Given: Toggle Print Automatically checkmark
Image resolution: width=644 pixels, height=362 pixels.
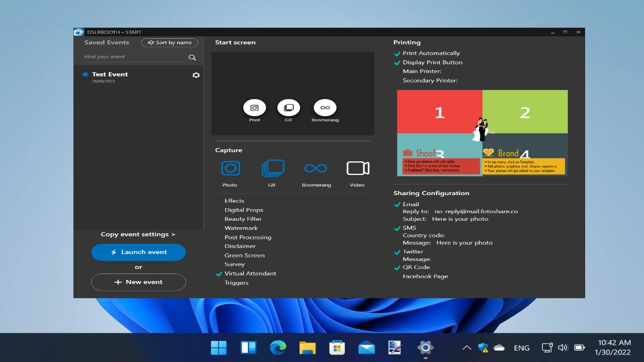Looking at the screenshot, I should click(x=397, y=54).
